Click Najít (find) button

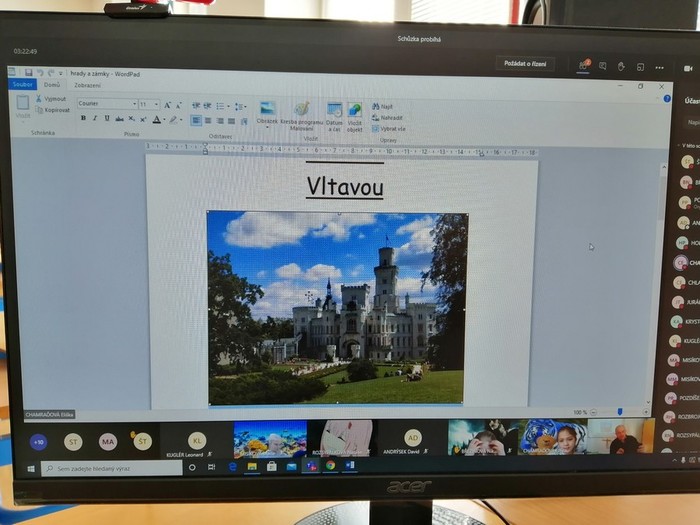click(383, 106)
